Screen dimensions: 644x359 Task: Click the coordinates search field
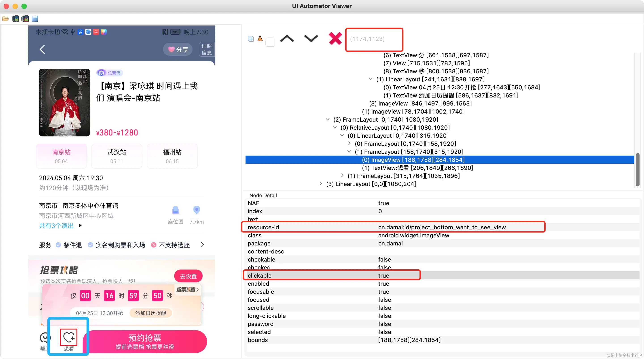click(374, 39)
